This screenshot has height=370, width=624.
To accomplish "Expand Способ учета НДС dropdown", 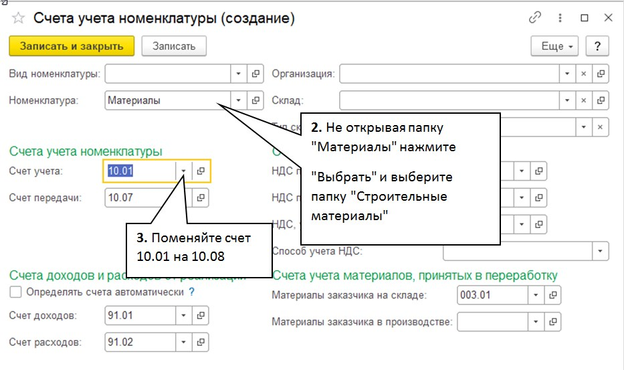I will (600, 251).
